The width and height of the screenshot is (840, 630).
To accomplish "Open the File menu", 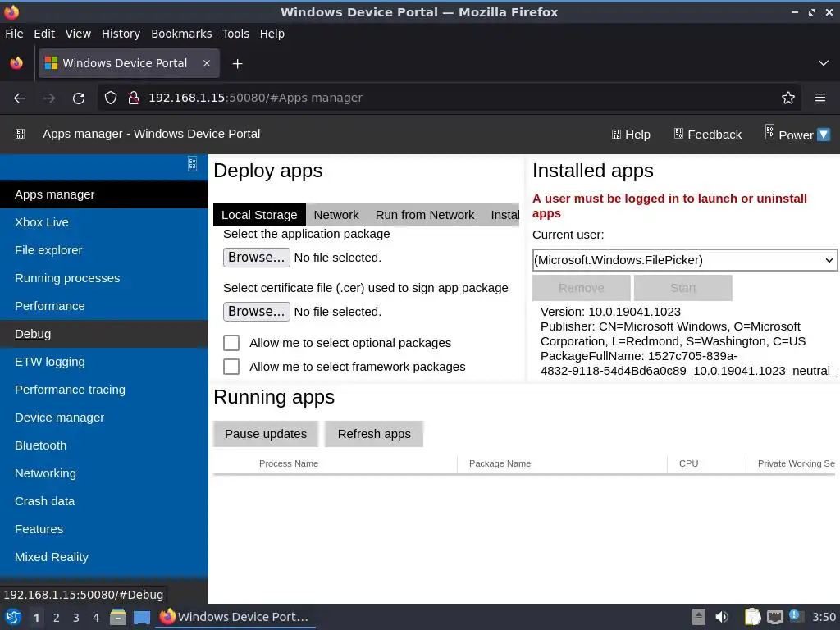I will [14, 34].
